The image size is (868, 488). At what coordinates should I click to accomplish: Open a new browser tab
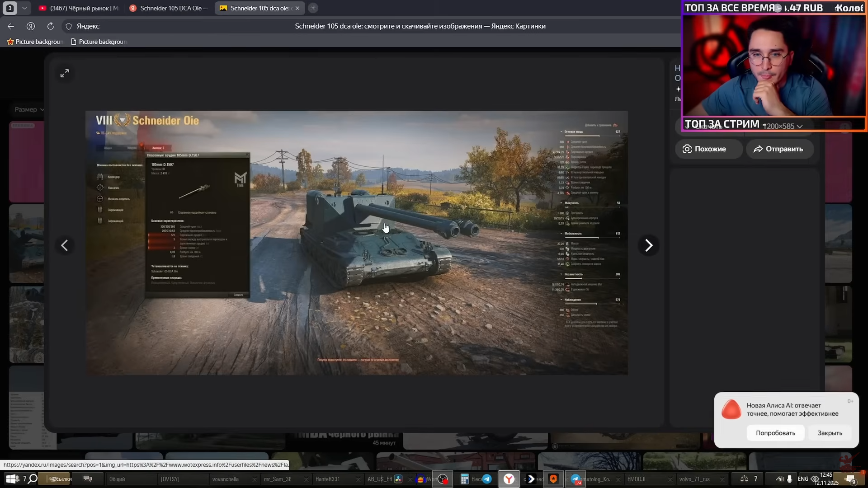(x=313, y=8)
